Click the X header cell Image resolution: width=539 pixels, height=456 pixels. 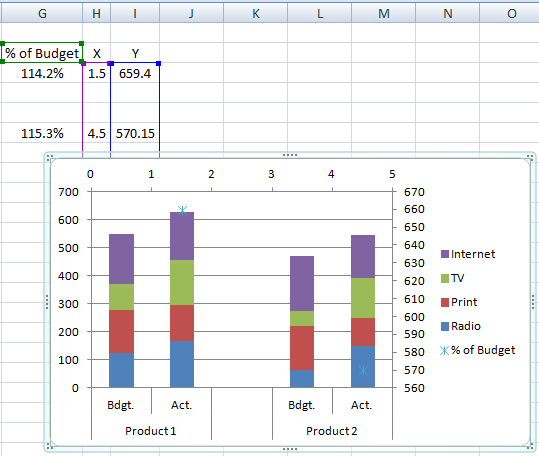pyautogui.click(x=97, y=53)
